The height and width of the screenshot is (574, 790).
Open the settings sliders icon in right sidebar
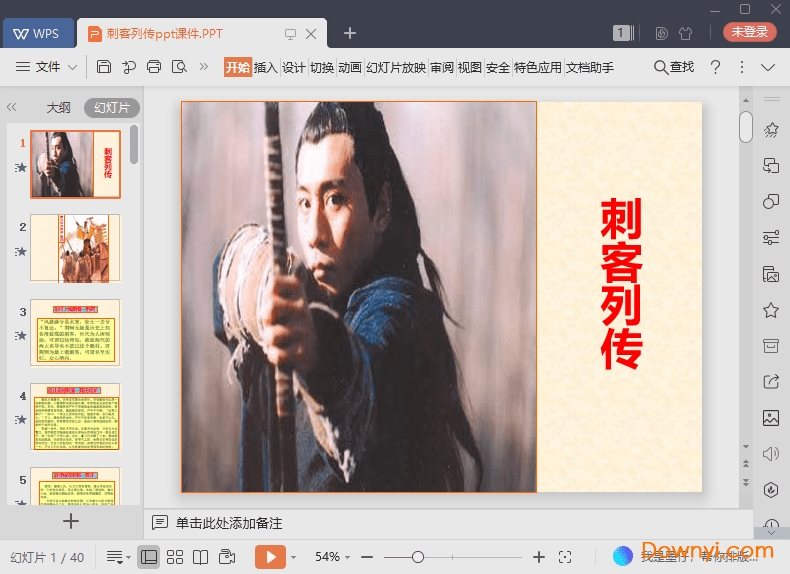coord(771,237)
